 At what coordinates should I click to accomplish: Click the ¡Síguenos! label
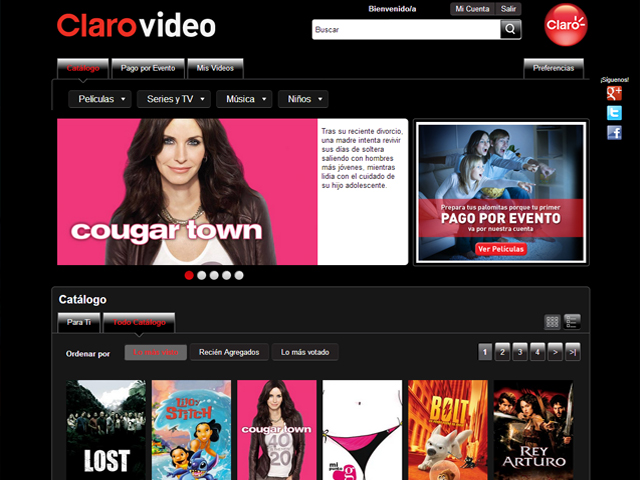[x=614, y=80]
